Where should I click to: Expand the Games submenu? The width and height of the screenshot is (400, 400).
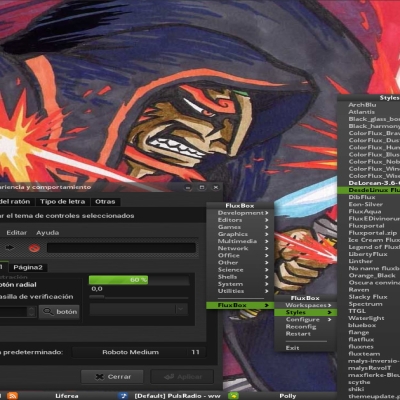coord(240,227)
